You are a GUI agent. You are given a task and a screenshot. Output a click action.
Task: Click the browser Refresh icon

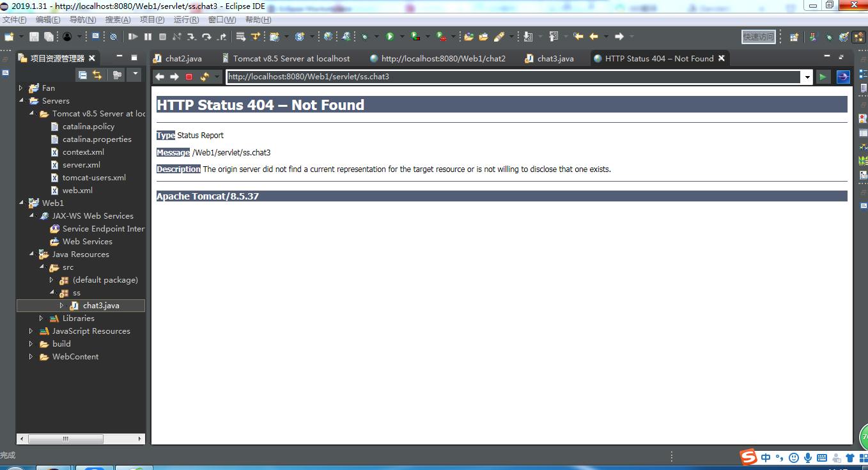(x=205, y=77)
